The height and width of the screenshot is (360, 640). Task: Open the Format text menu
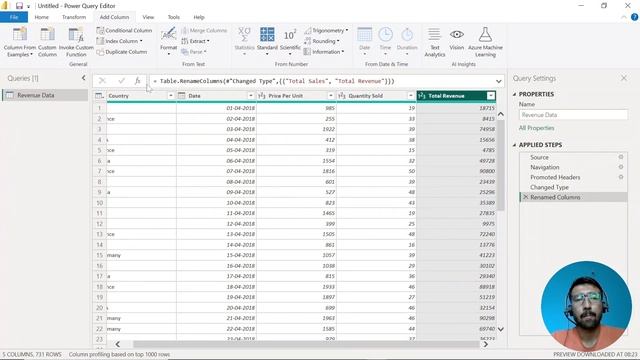(168, 41)
